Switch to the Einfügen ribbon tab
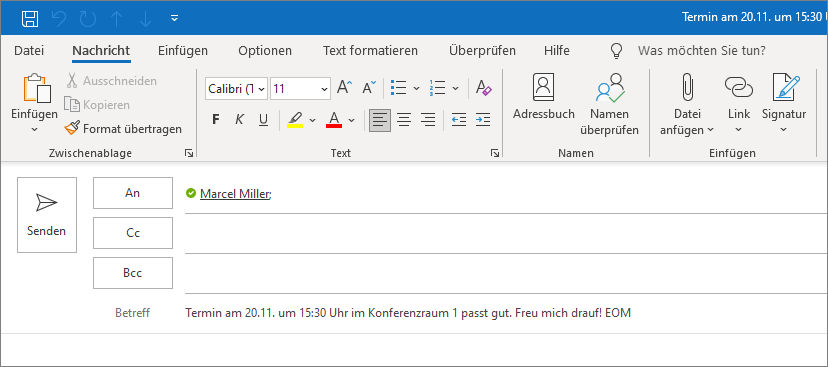Screen dimensions: 828x367 coord(183,51)
